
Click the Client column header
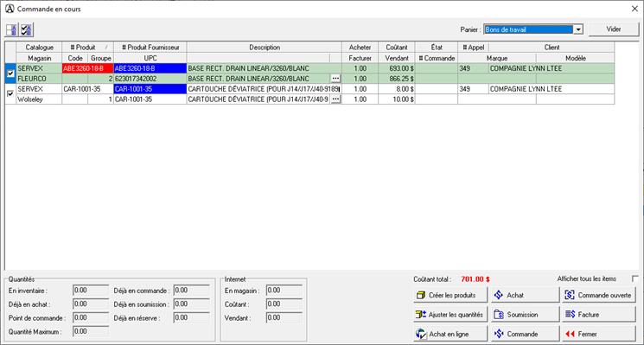(552, 48)
